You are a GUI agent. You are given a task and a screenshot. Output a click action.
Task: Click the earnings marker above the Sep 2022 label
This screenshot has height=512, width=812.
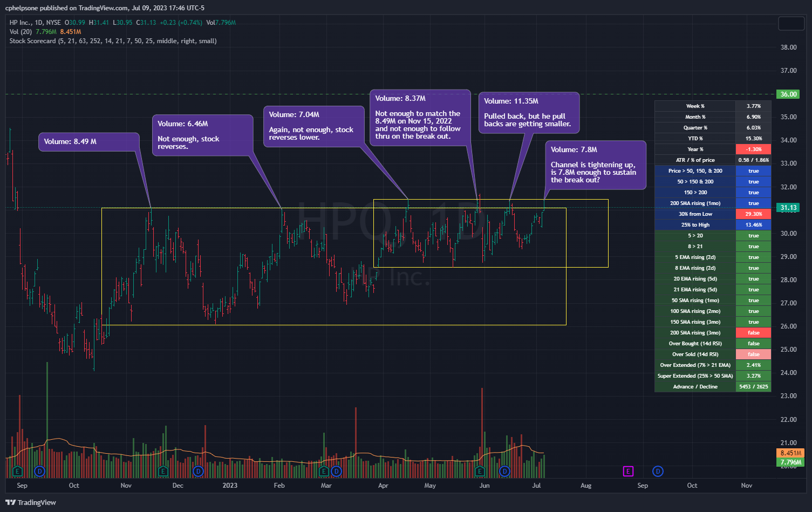tap(17, 471)
